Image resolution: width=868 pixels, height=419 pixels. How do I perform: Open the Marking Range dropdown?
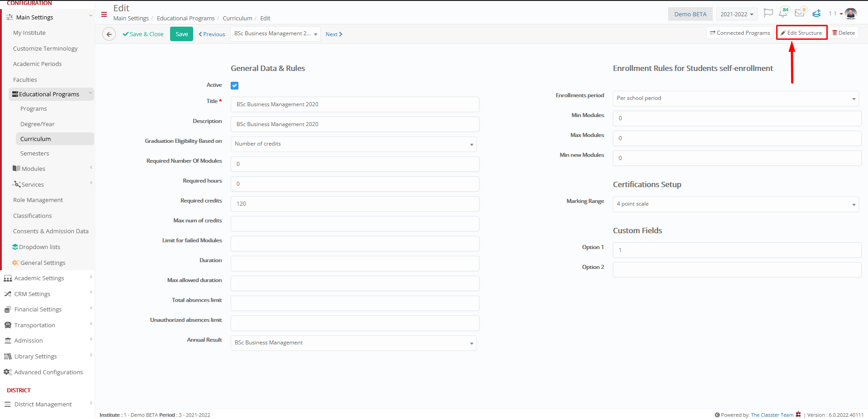point(735,204)
